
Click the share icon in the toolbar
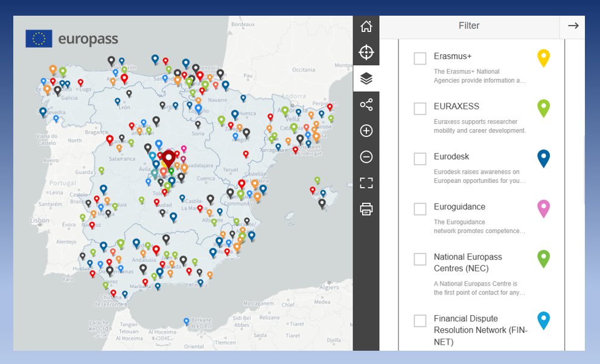(366, 104)
